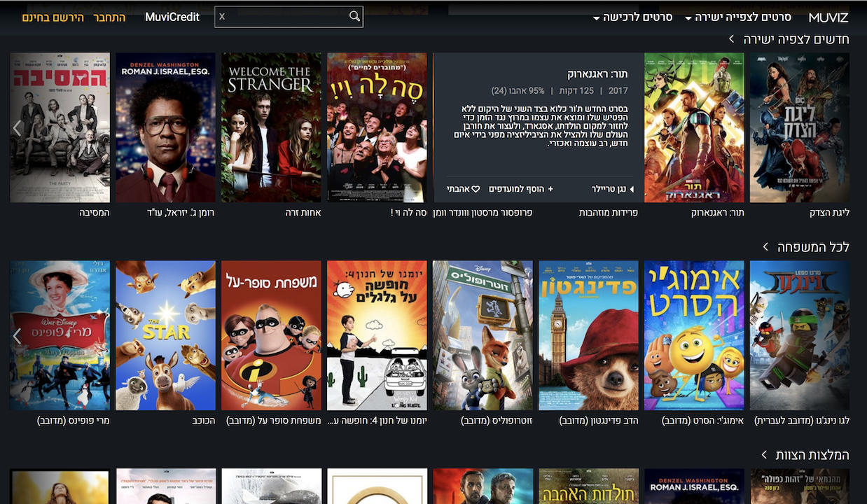Click the title פרידות מוזהבות

click(609, 212)
